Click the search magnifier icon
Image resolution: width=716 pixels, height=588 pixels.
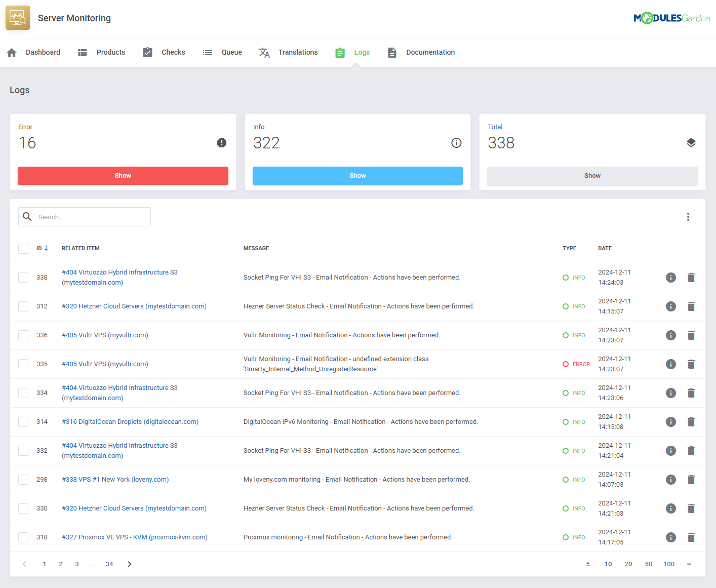pyautogui.click(x=27, y=216)
